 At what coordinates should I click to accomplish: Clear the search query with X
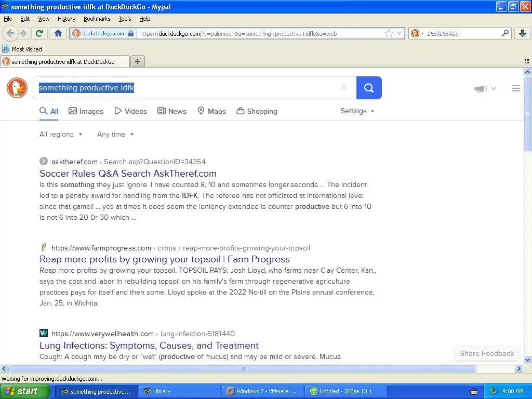(x=344, y=88)
